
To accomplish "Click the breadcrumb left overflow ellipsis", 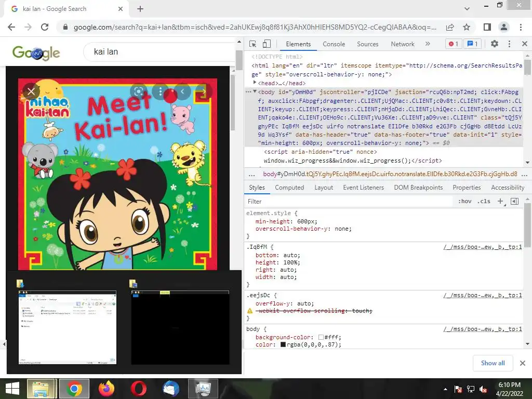I will 251,175.
